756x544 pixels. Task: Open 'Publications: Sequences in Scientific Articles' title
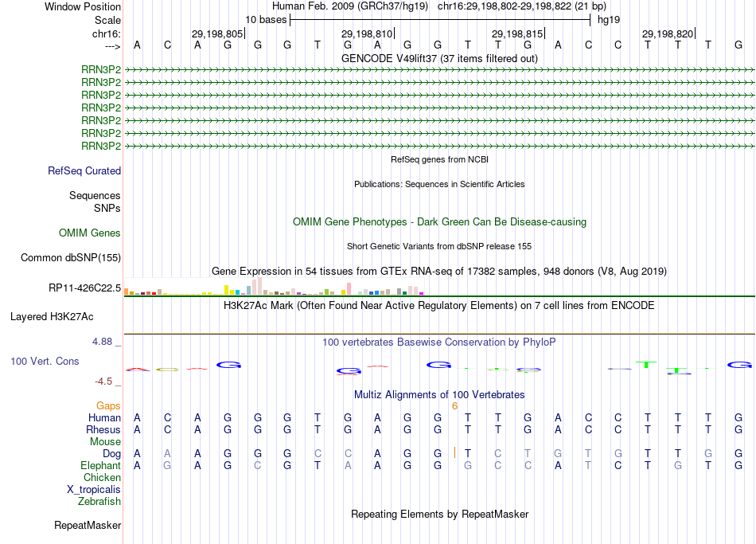pyautogui.click(x=439, y=184)
